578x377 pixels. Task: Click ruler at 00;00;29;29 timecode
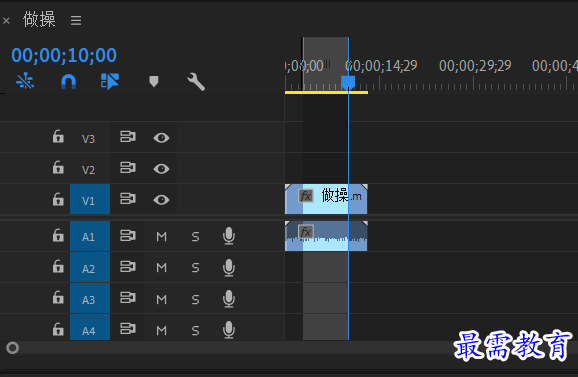[475, 66]
